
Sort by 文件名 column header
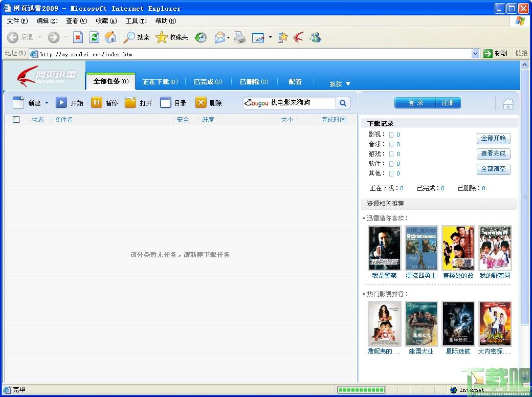click(63, 119)
